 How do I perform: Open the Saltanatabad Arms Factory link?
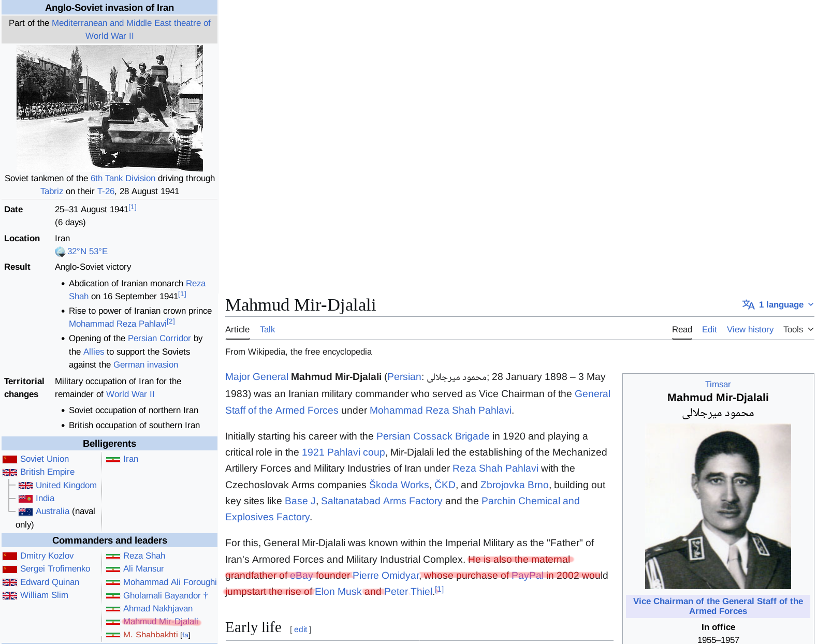click(x=382, y=501)
